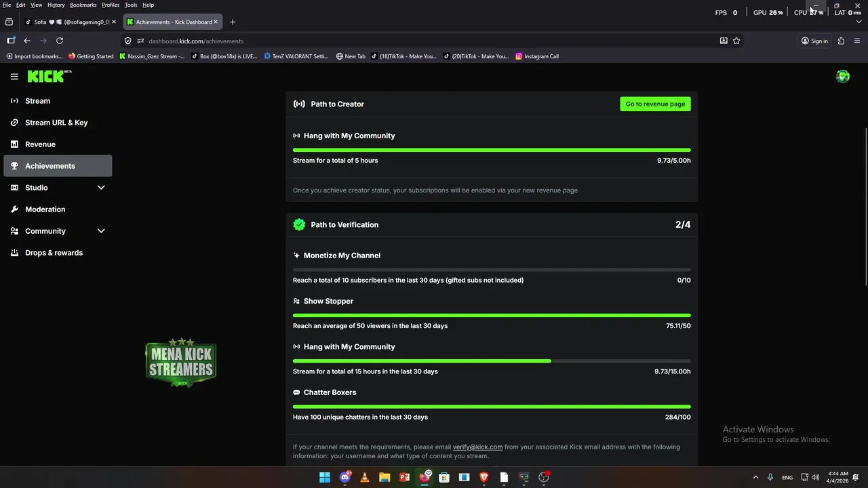The height and width of the screenshot is (488, 868).
Task: Open the History menu
Action: click(x=56, y=5)
